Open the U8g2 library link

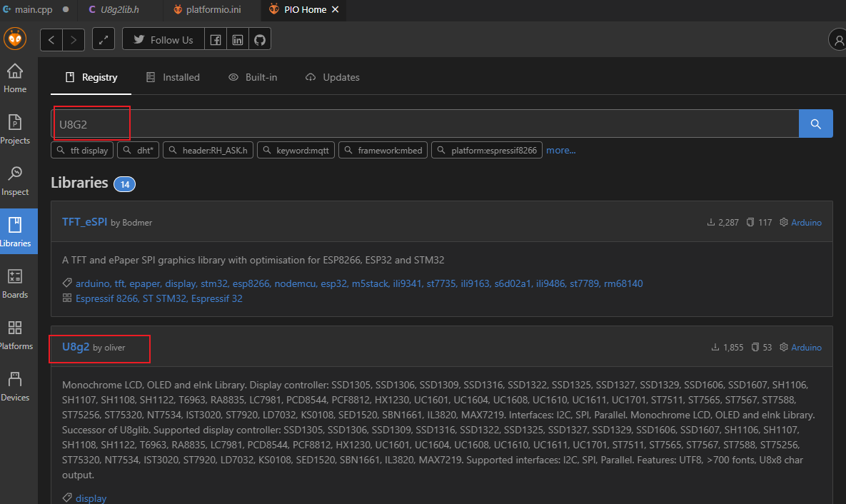pos(76,347)
